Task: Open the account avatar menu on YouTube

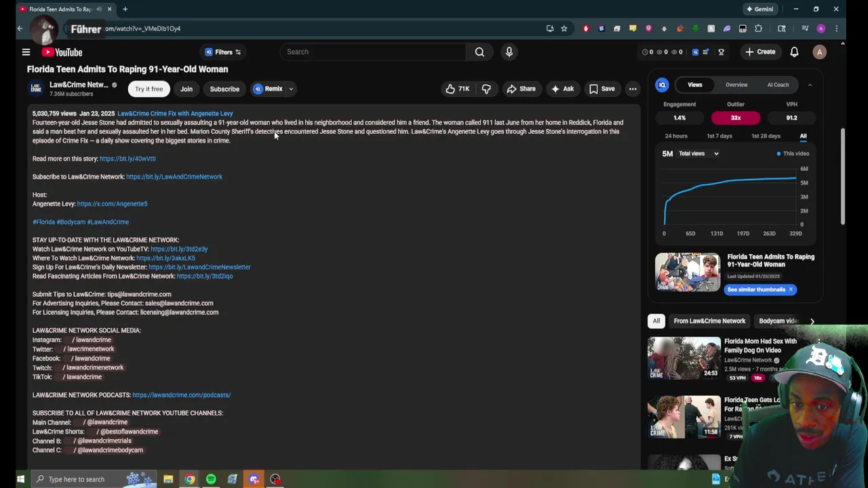Action: click(819, 52)
